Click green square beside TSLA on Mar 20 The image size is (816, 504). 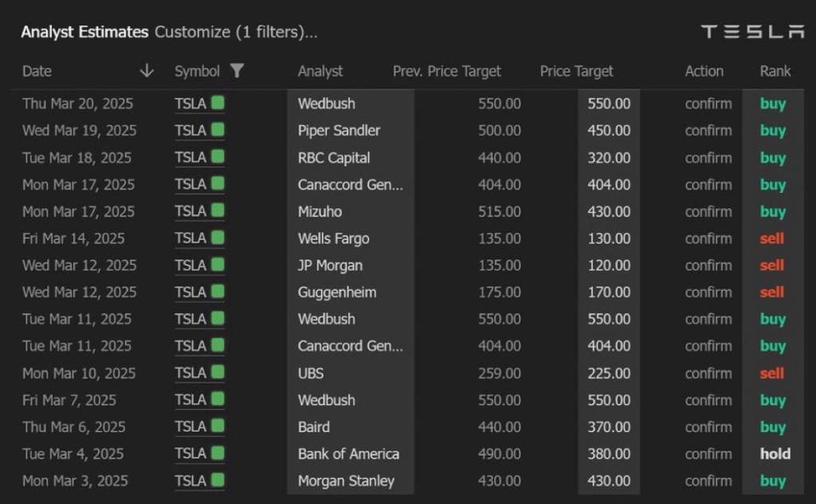pyautogui.click(x=218, y=104)
